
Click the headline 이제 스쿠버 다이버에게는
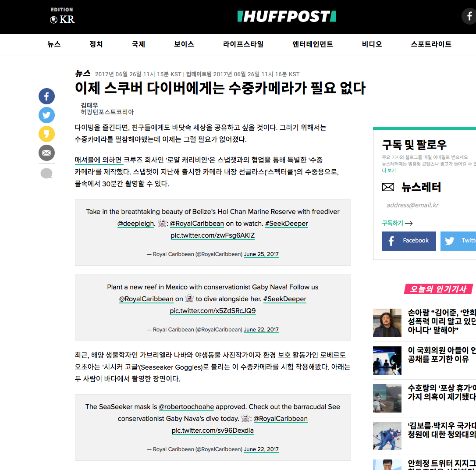tap(220, 89)
